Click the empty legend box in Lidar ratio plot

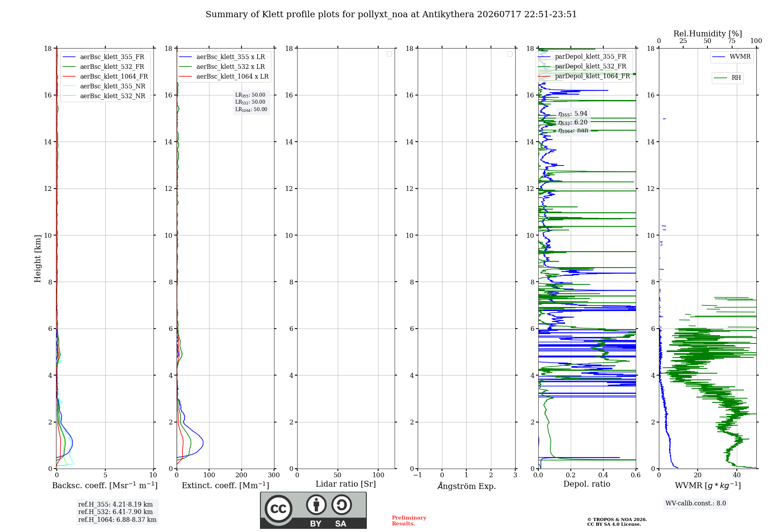389,54
